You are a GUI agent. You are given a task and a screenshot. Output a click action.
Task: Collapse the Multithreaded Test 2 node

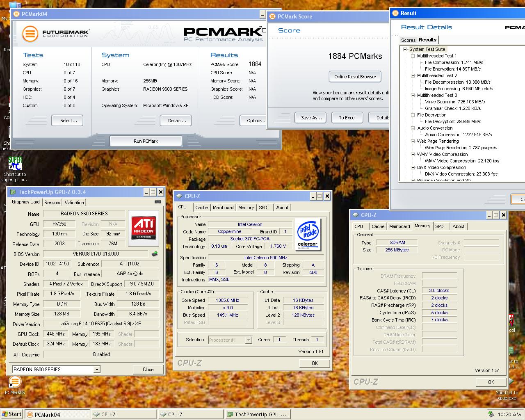pos(413,75)
